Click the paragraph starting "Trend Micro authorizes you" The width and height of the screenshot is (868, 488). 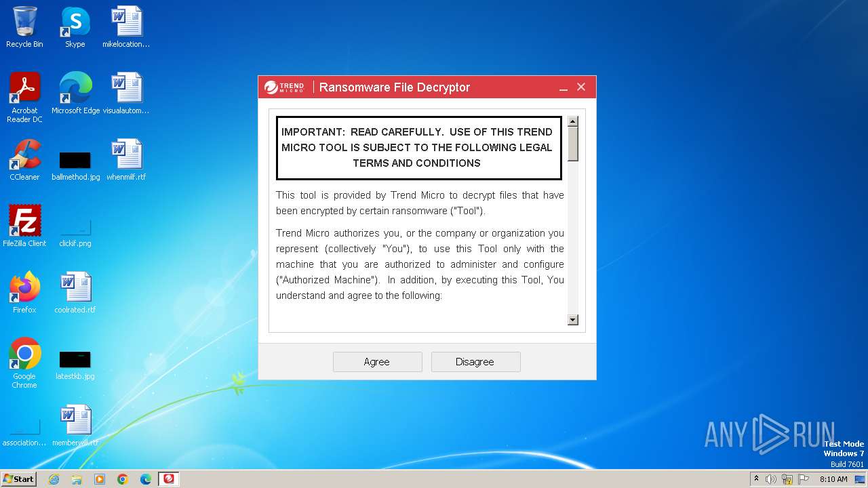(x=420, y=264)
